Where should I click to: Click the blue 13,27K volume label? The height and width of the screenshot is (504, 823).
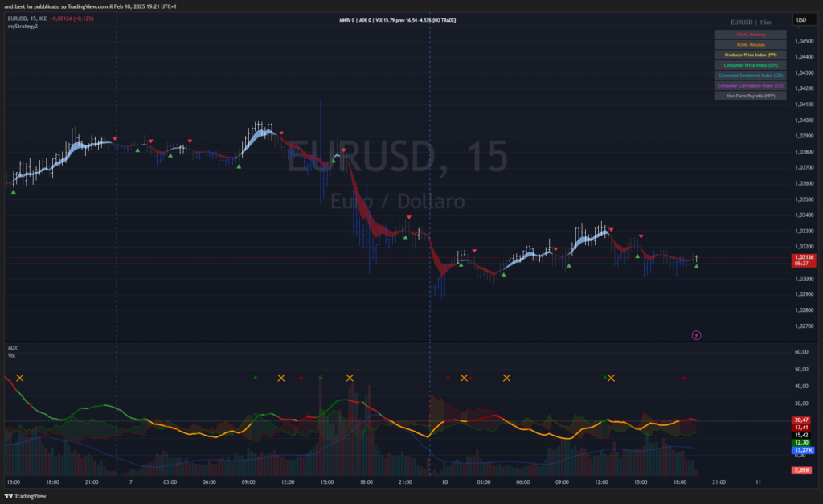point(800,451)
